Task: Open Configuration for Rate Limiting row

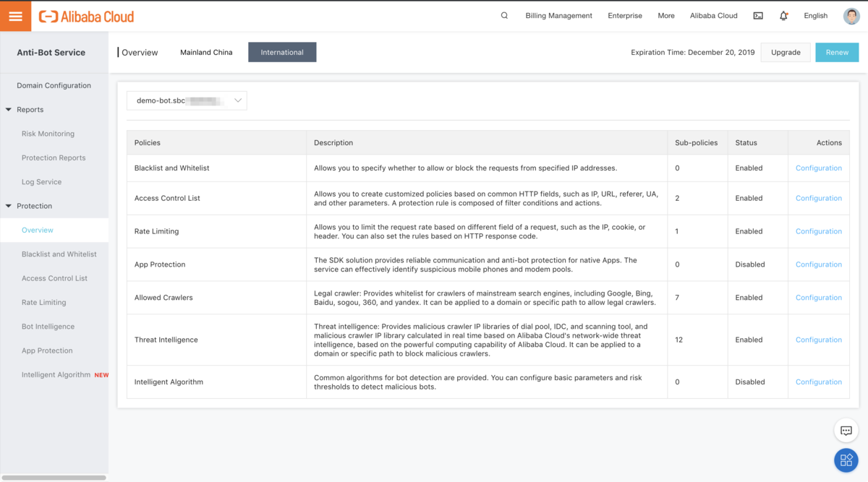Action: [x=819, y=231]
